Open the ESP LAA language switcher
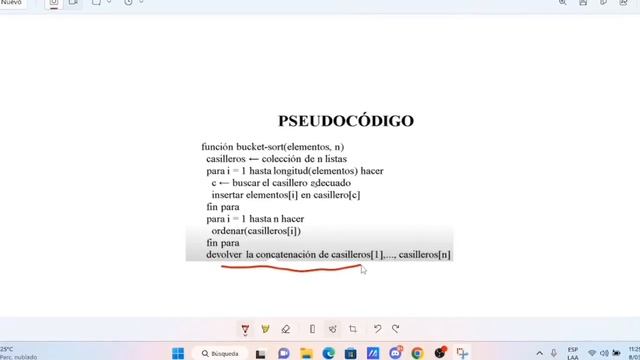The height and width of the screenshot is (360, 640). click(573, 353)
